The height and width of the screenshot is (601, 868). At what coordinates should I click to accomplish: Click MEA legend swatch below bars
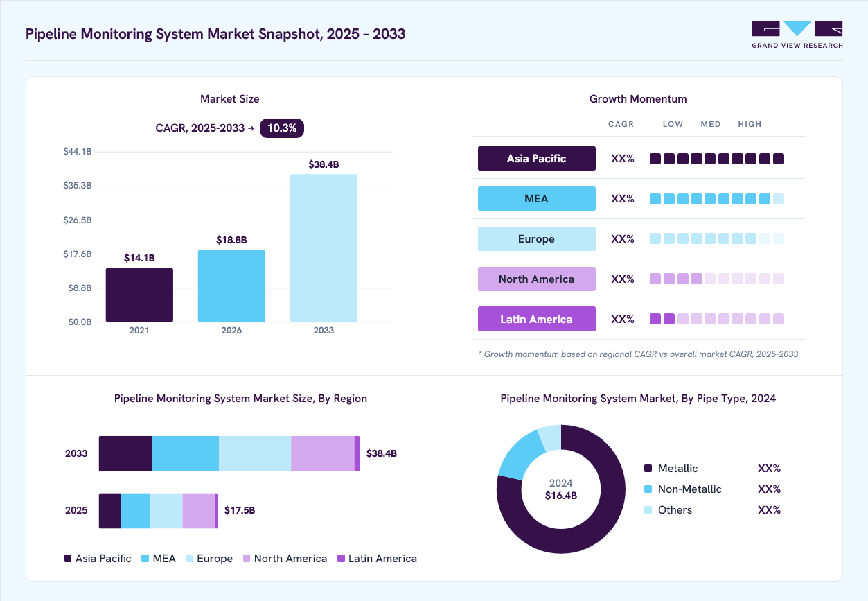pyautogui.click(x=145, y=559)
